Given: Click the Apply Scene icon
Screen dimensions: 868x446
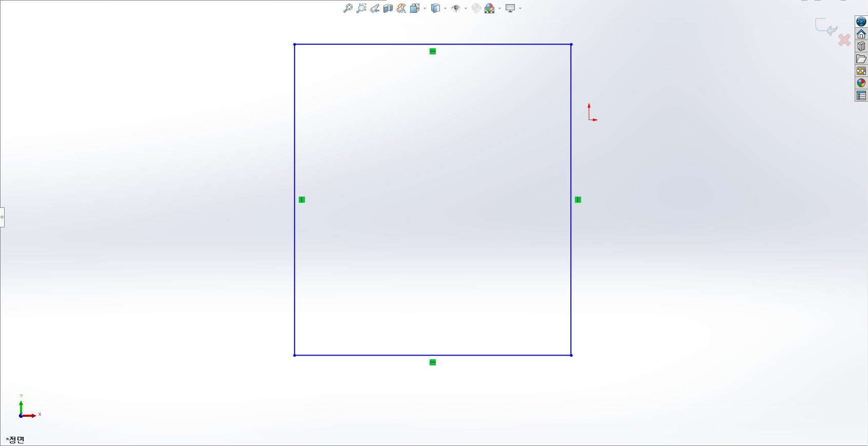Looking at the screenshot, I should (490, 8).
